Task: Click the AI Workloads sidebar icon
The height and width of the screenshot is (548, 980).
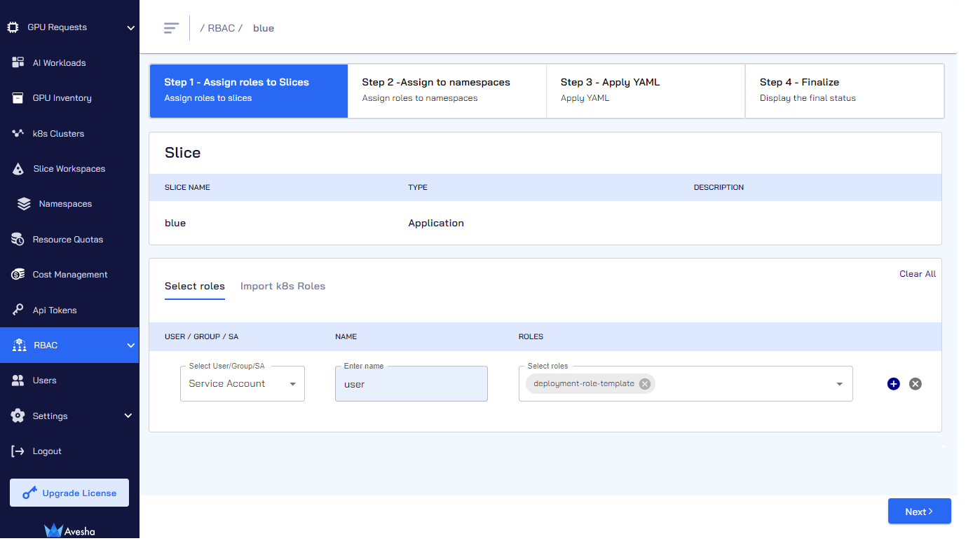Action: (x=18, y=62)
